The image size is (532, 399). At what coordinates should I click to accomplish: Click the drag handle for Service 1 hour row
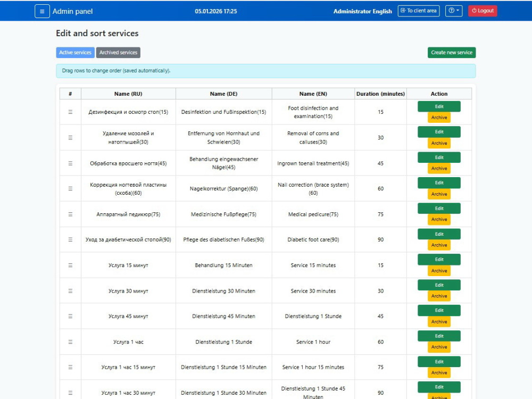[70, 342]
